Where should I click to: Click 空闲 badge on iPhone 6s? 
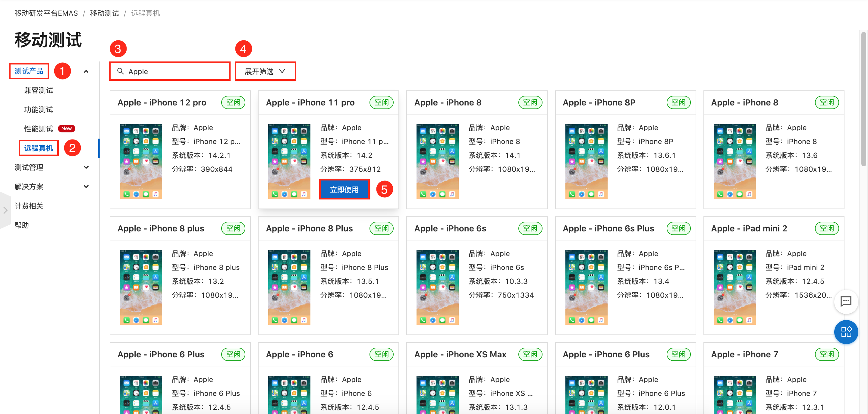tap(530, 228)
